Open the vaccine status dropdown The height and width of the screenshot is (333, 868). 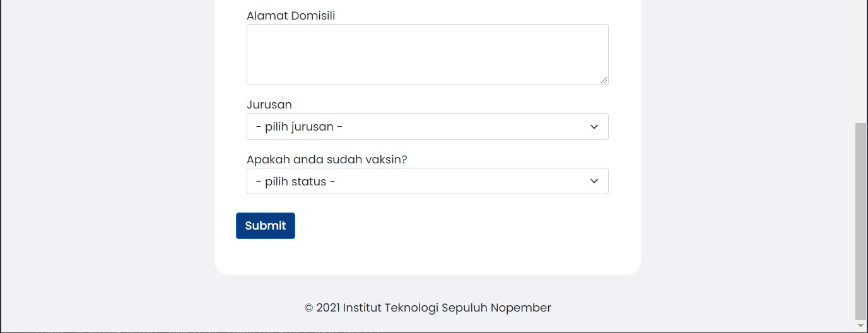(x=427, y=182)
